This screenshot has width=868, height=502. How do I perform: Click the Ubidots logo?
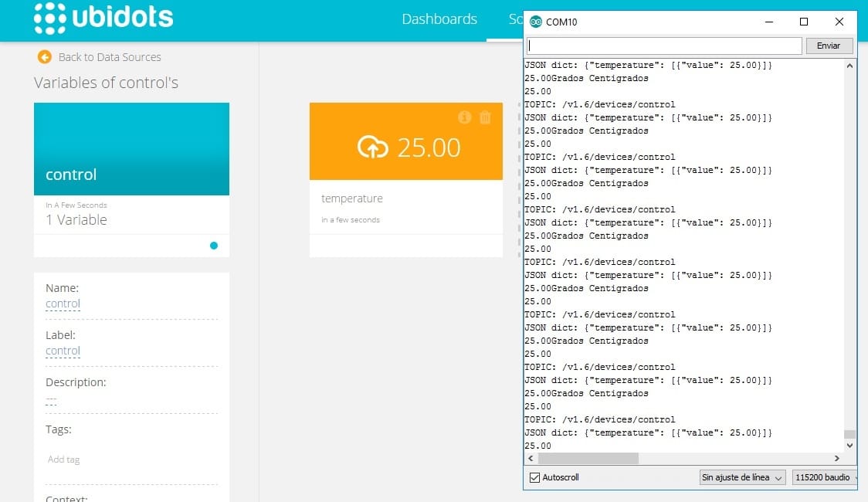[103, 18]
